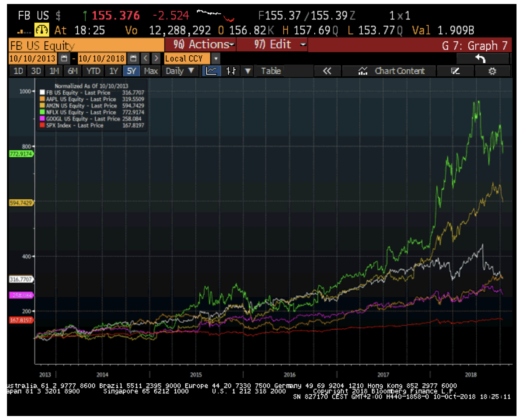This screenshot has height=420, width=521.
Task: Click the end date field 10/10/2018
Action: [x=101, y=59]
